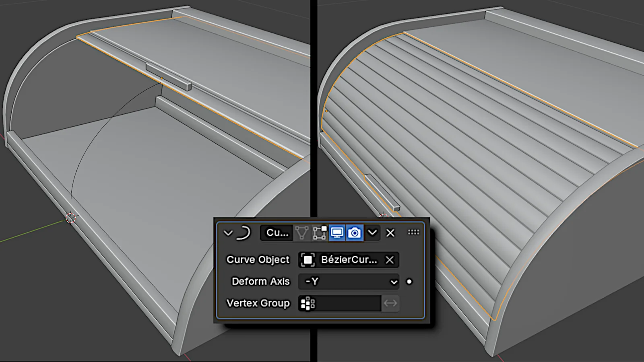
Task: Disable modifier display in viewport (monitor icon)
Action: (337, 233)
